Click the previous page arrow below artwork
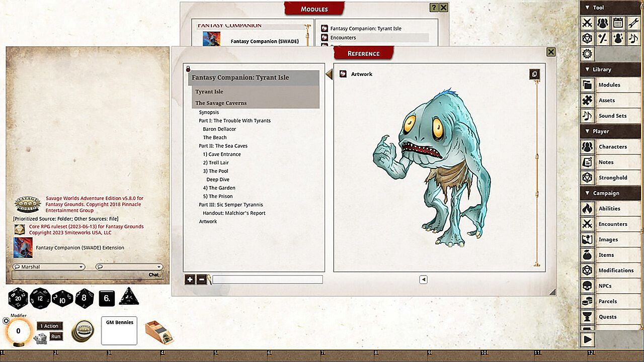 [423, 280]
